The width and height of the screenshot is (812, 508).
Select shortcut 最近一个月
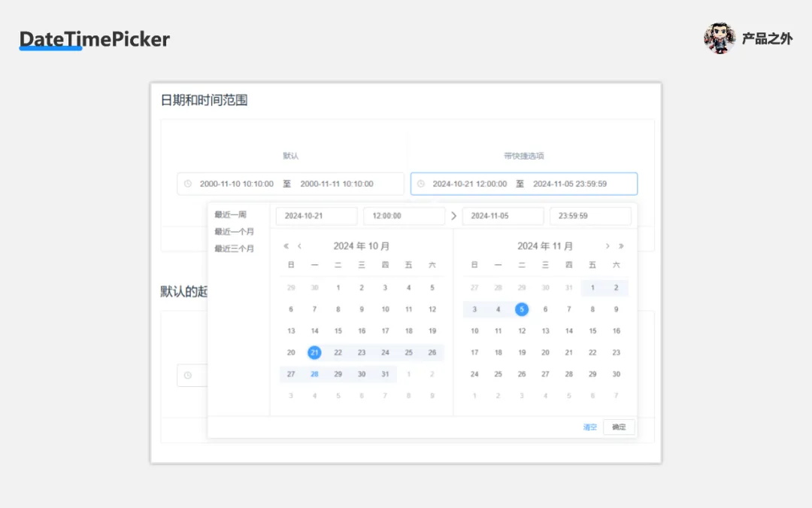234,232
